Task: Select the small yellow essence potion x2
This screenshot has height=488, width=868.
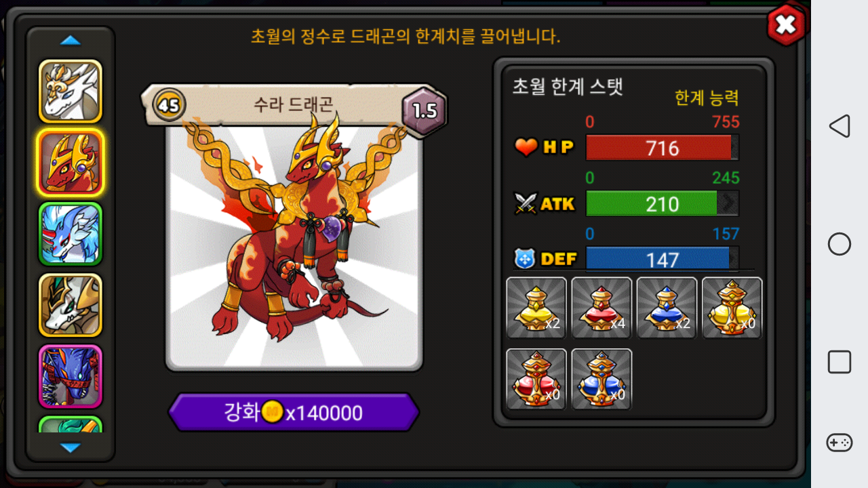Action: click(x=536, y=308)
